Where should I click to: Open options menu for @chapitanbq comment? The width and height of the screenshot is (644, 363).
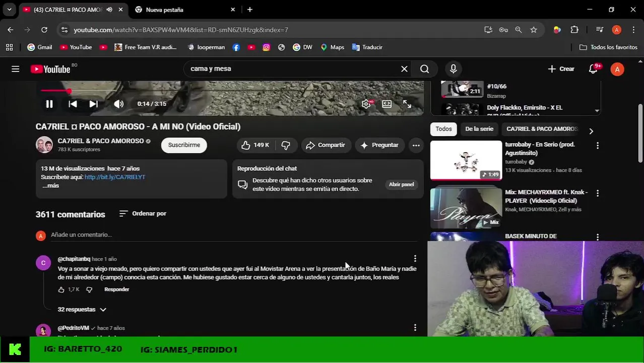pyautogui.click(x=415, y=259)
